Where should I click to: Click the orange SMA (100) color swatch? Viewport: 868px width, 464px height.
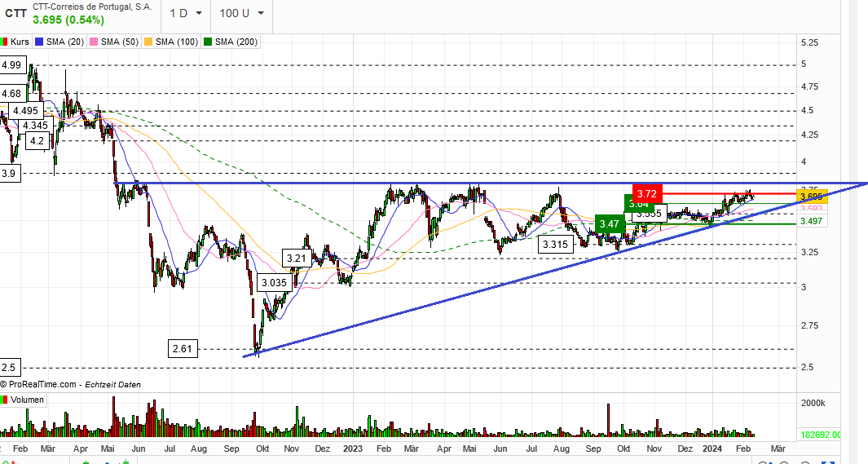pos(148,42)
